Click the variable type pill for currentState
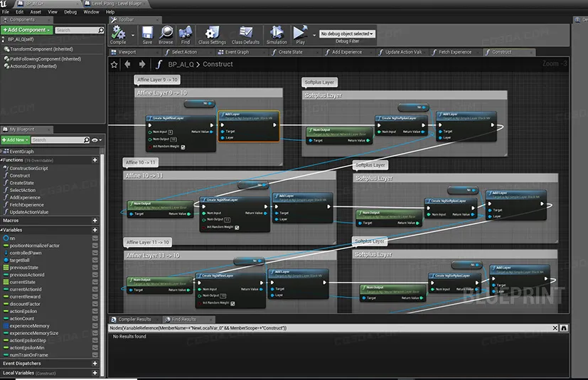588x380 pixels. coord(6,282)
